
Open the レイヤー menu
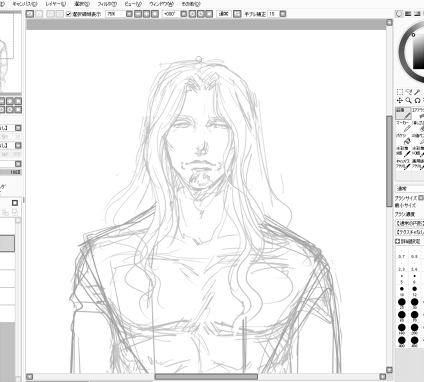(x=56, y=4)
